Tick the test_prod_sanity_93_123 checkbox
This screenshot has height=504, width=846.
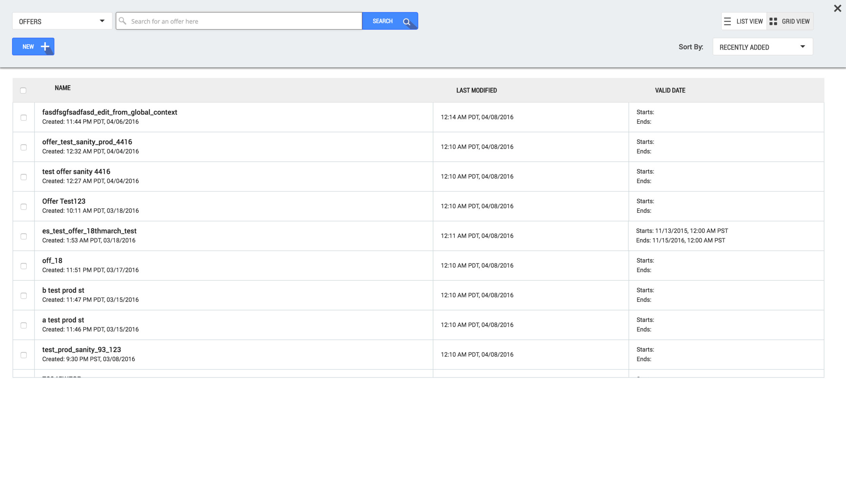[23, 355]
